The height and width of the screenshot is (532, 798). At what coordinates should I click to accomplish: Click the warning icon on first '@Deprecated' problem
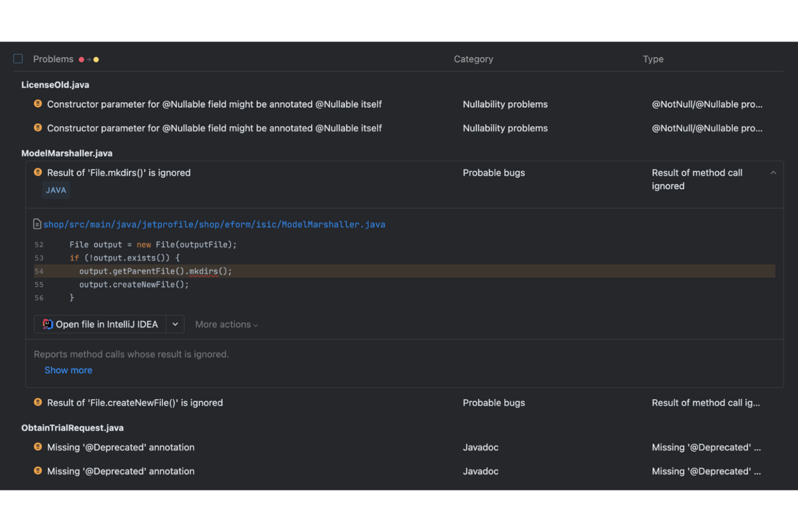point(38,447)
